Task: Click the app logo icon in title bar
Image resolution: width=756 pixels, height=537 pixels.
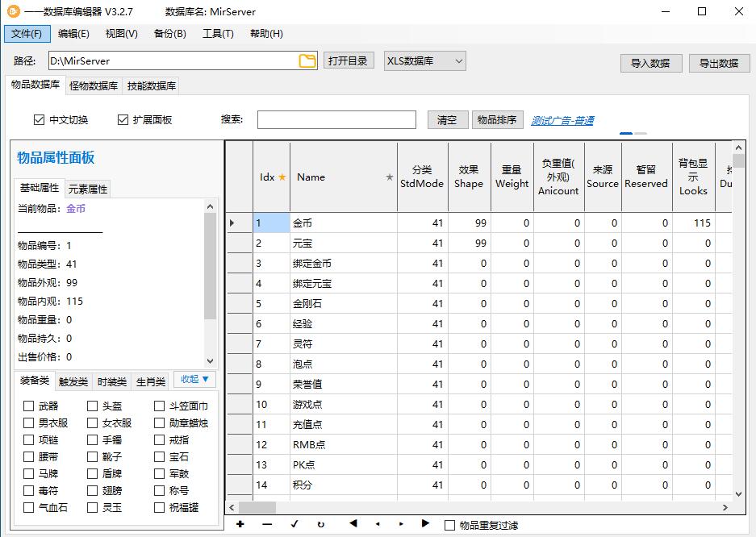Action: point(14,11)
